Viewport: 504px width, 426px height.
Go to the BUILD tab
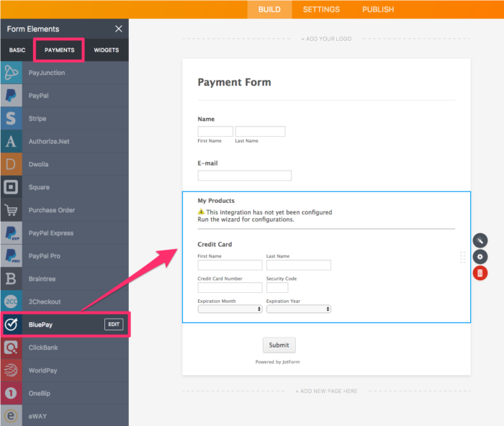pos(269,9)
